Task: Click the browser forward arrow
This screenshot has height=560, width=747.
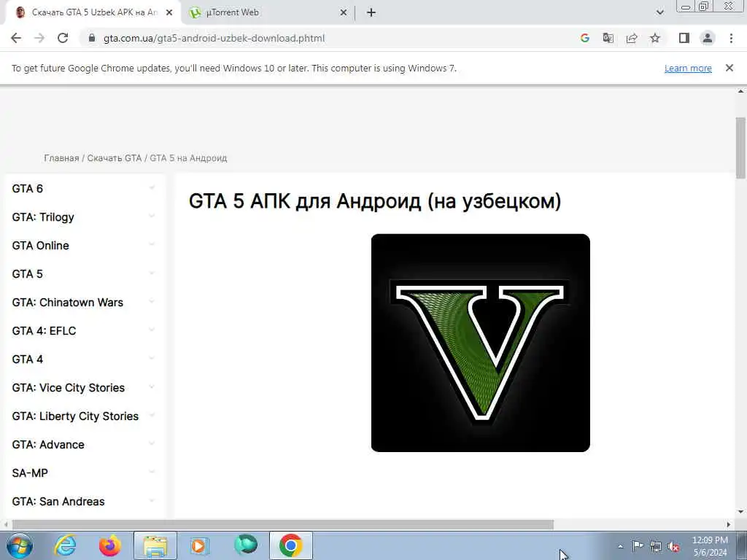Action: pos(39,38)
